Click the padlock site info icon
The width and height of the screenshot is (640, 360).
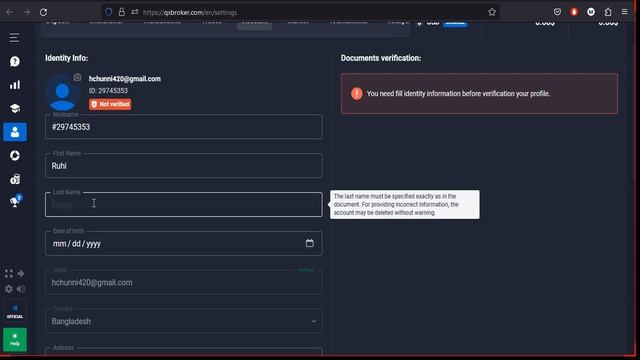[x=122, y=12]
